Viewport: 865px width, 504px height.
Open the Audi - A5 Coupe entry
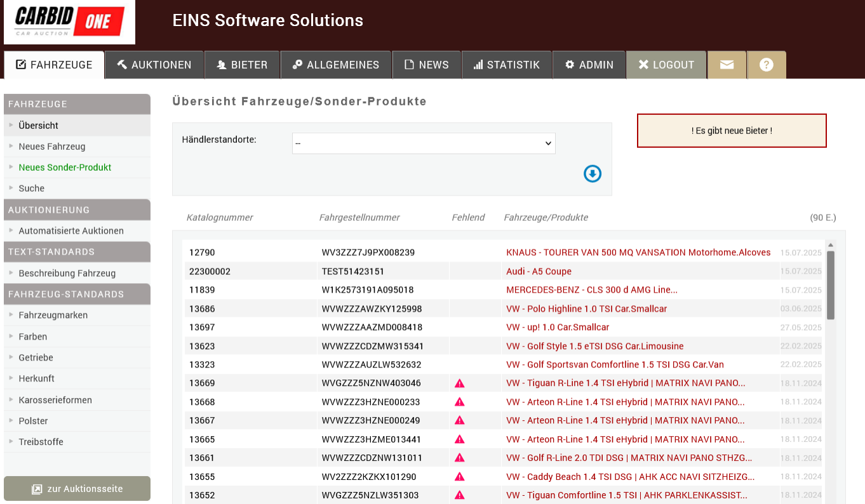[x=539, y=272]
